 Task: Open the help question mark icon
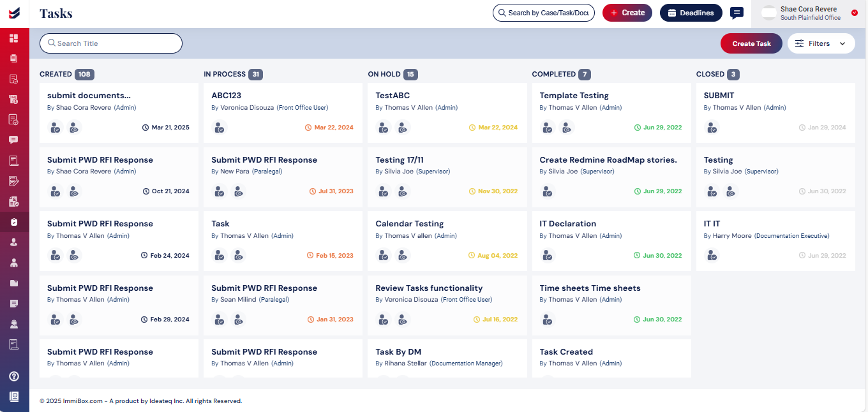14,376
